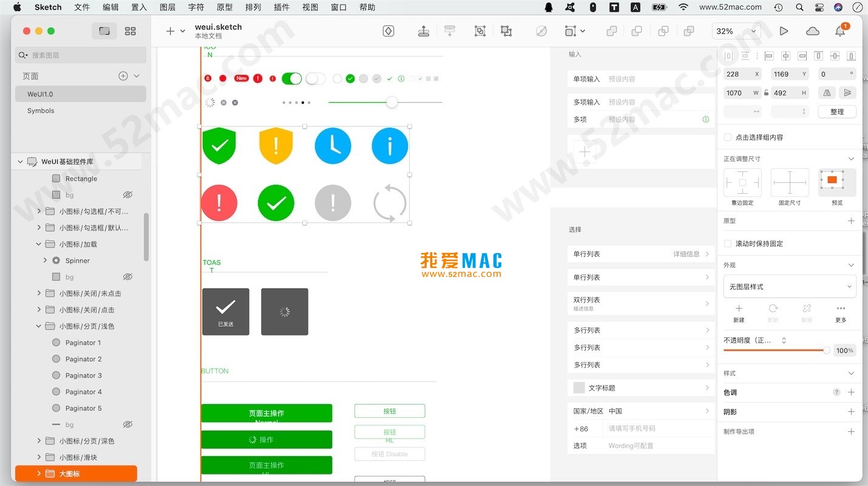Click the bring forward toolbar icon

424,31
